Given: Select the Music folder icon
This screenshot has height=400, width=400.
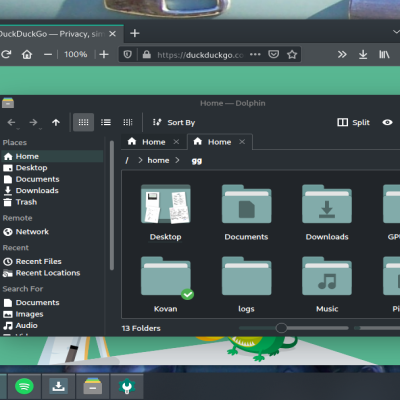Looking at the screenshot, I should click(x=327, y=276).
